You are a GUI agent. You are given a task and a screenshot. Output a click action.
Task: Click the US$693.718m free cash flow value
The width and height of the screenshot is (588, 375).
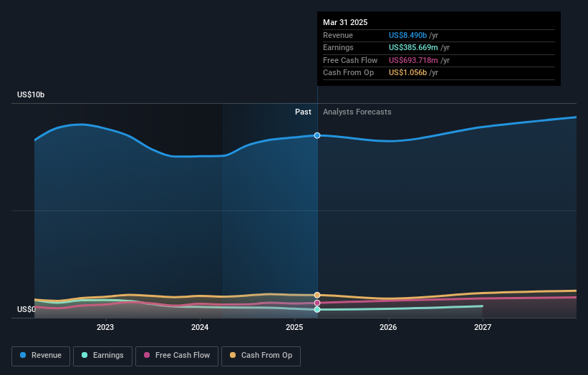tap(413, 60)
